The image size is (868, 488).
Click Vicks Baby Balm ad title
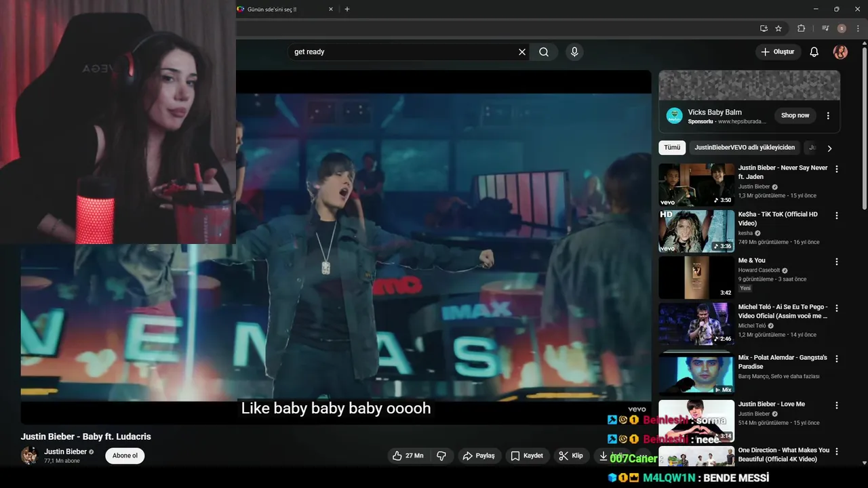[715, 112]
